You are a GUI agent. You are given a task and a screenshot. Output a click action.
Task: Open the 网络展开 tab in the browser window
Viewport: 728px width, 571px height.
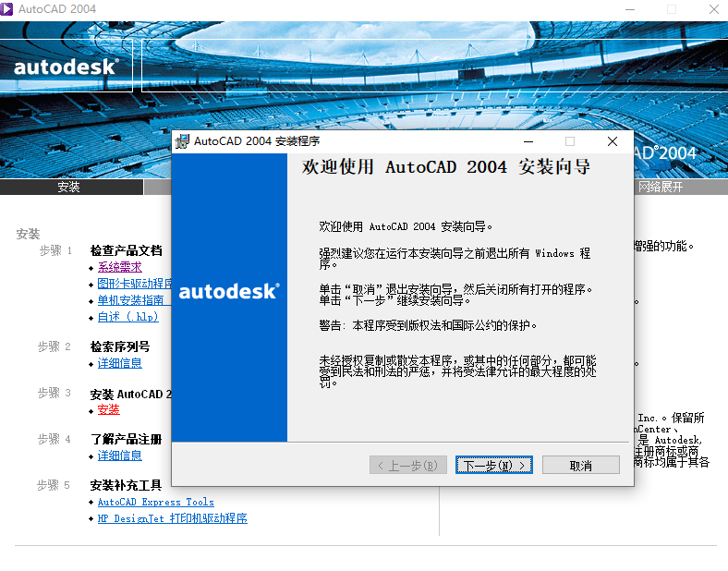(661, 187)
